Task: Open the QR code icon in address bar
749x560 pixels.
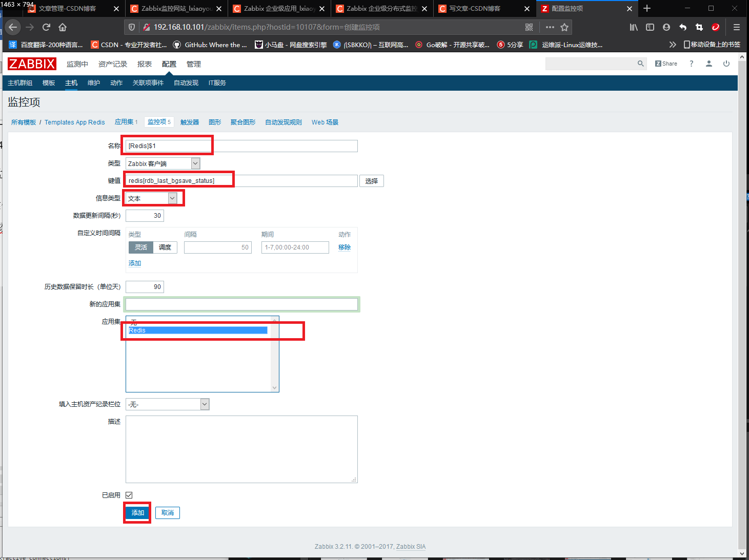Action: [x=529, y=27]
